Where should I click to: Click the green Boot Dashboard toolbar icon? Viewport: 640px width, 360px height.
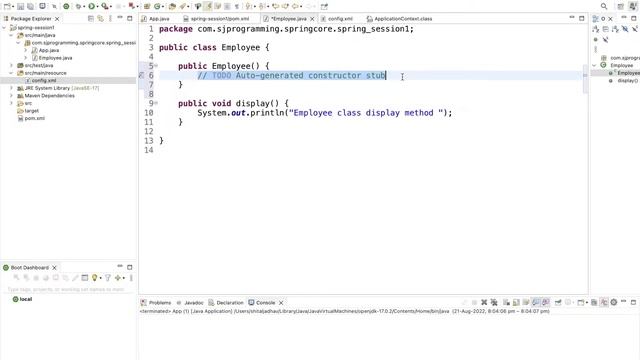[x=66, y=6]
